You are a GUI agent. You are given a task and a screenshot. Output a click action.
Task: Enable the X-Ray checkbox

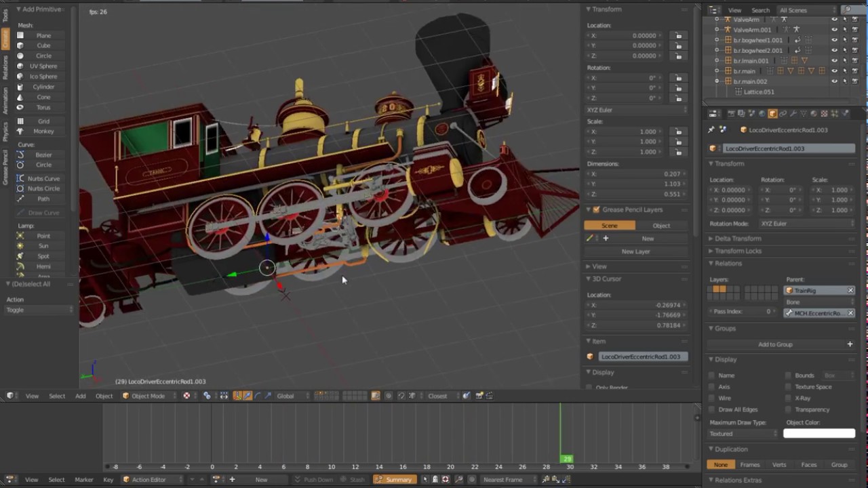788,399
